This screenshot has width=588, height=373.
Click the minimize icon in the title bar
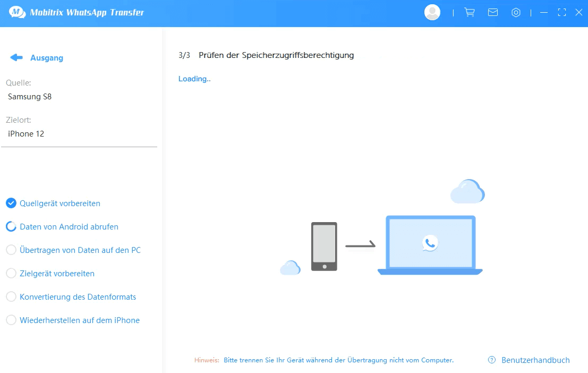pos(544,12)
